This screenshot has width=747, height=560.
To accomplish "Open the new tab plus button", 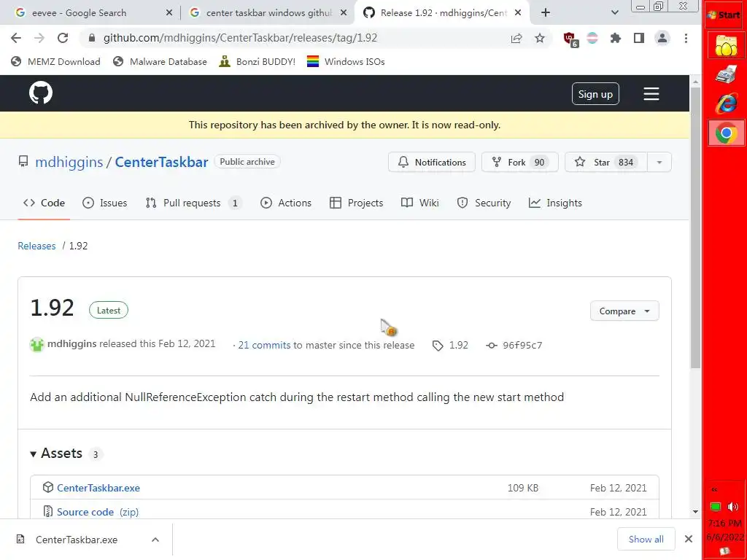I will 546,13.
